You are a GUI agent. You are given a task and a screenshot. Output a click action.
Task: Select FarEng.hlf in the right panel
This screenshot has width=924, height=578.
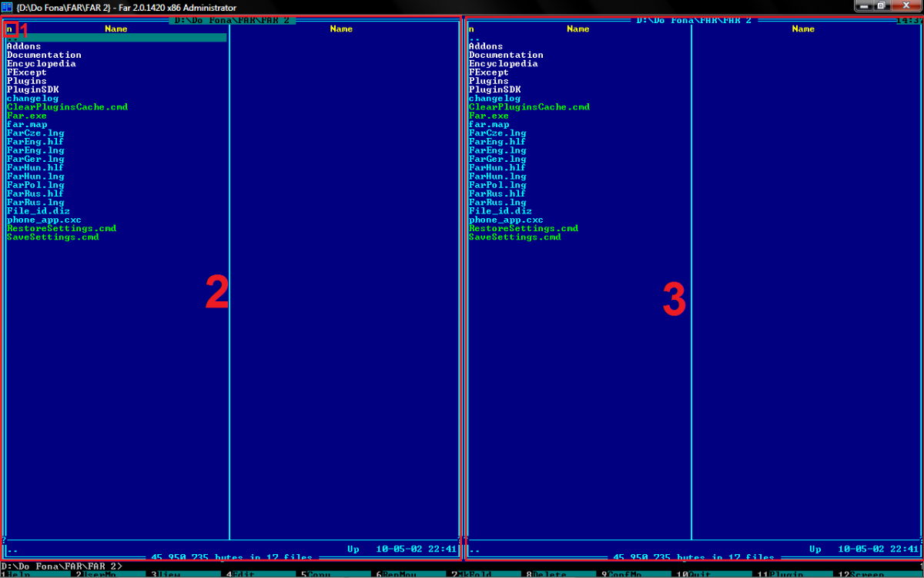(497, 142)
